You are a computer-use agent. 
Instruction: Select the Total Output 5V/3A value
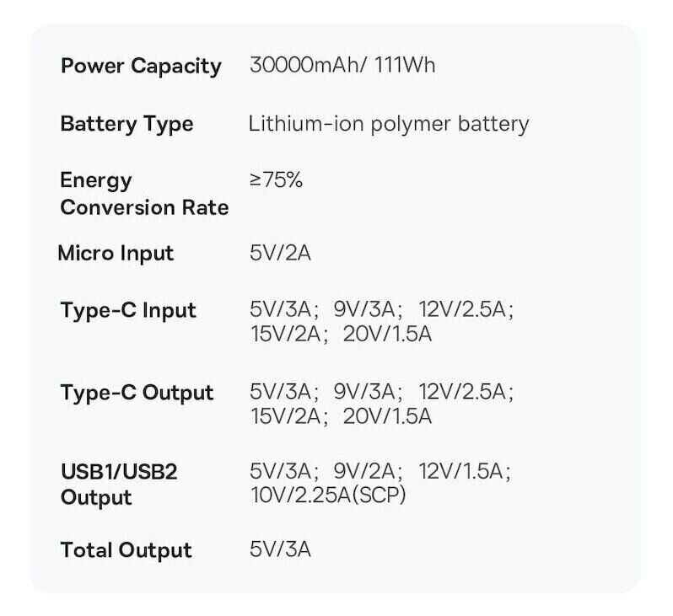click(280, 550)
